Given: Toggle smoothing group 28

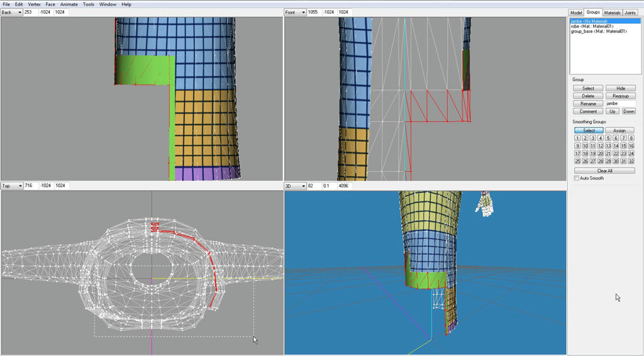Looking at the screenshot, I should coord(601,162).
